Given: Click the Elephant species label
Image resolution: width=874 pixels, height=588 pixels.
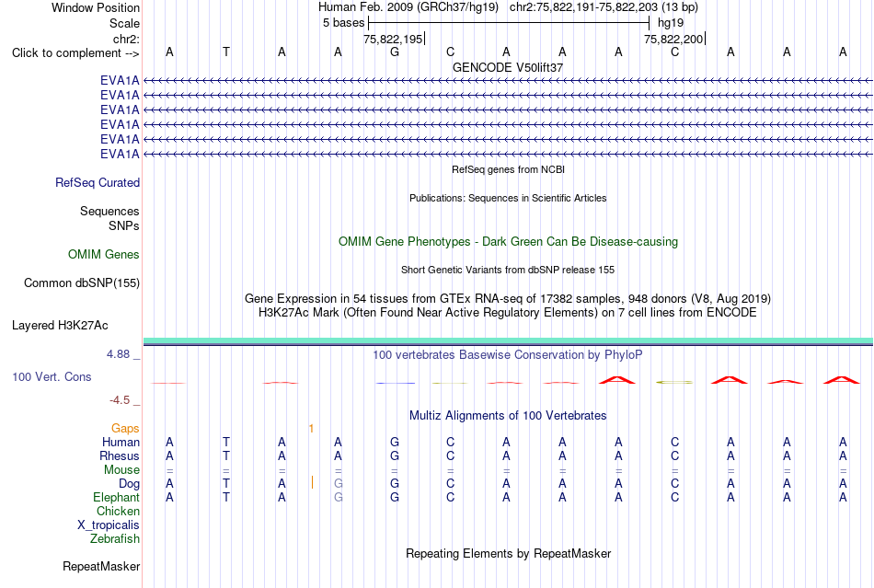Looking at the screenshot, I should pos(117,498).
